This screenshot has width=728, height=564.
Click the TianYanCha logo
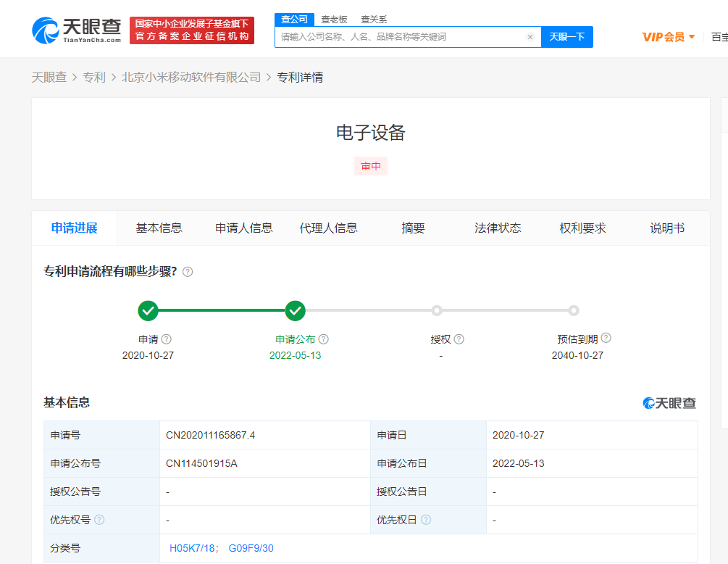click(77, 30)
